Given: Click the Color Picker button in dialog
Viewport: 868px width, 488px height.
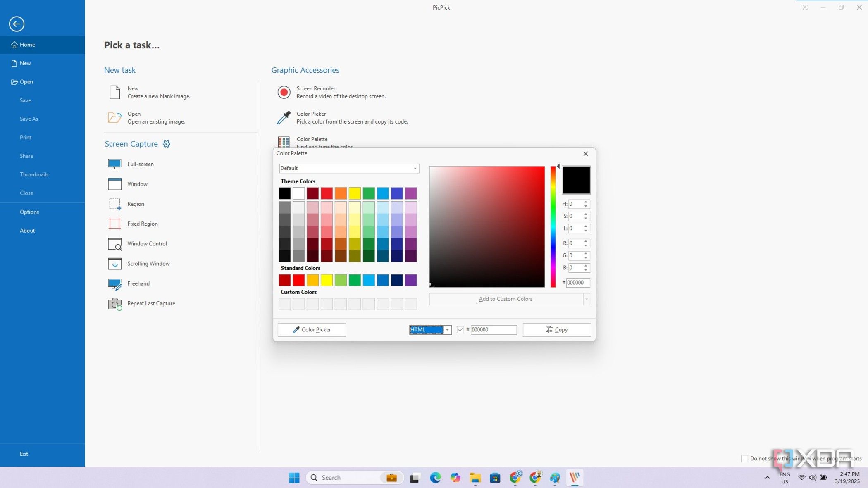Looking at the screenshot, I should coord(312,330).
